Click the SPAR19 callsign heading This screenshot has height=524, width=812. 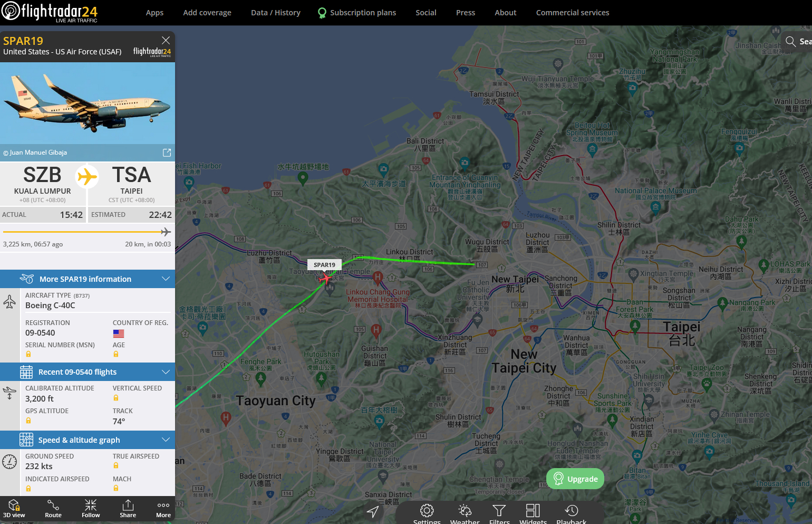point(23,41)
